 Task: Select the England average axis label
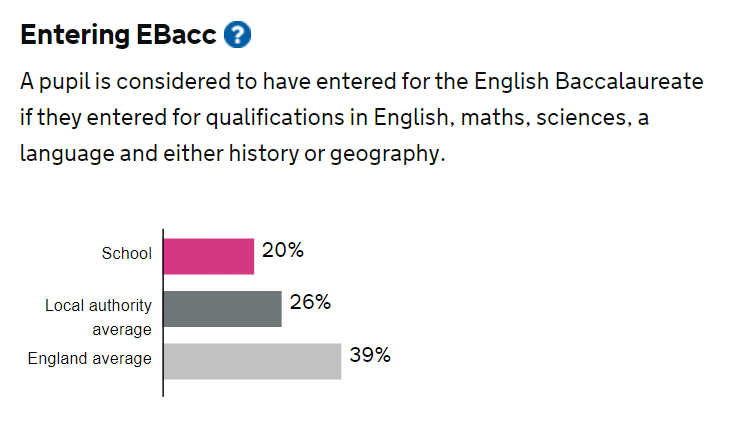point(90,359)
